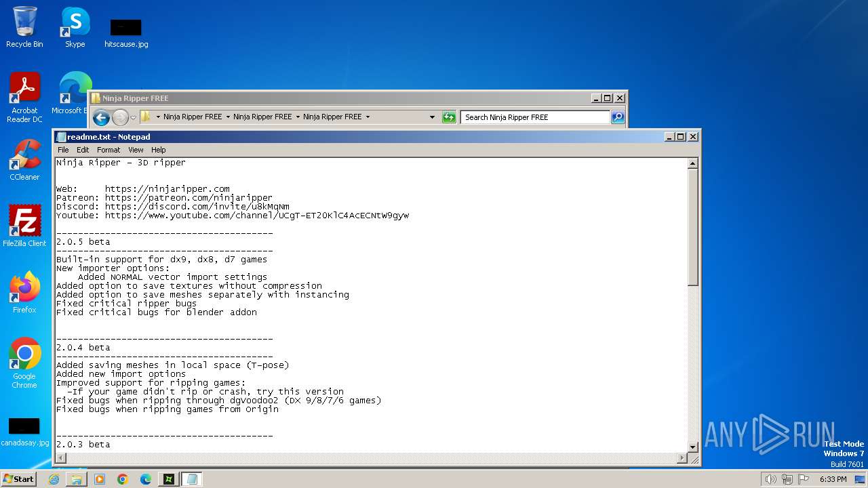This screenshot has width=868, height=488.
Task: Click the last Ninja Ripper FREE breadcrumb
Action: 332,117
